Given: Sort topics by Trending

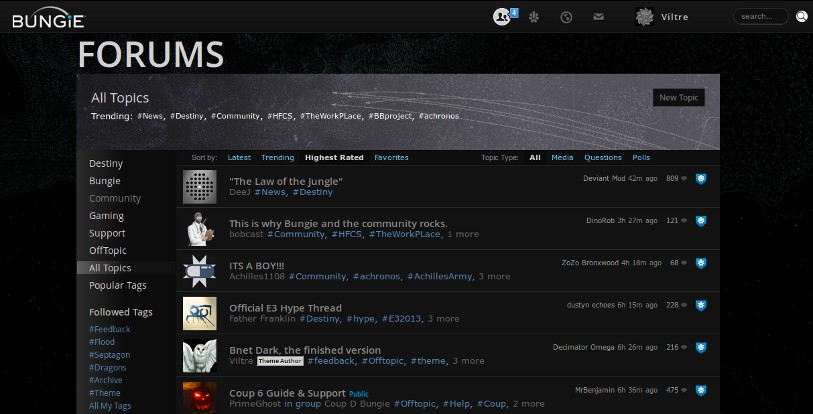Looking at the screenshot, I should 277,158.
